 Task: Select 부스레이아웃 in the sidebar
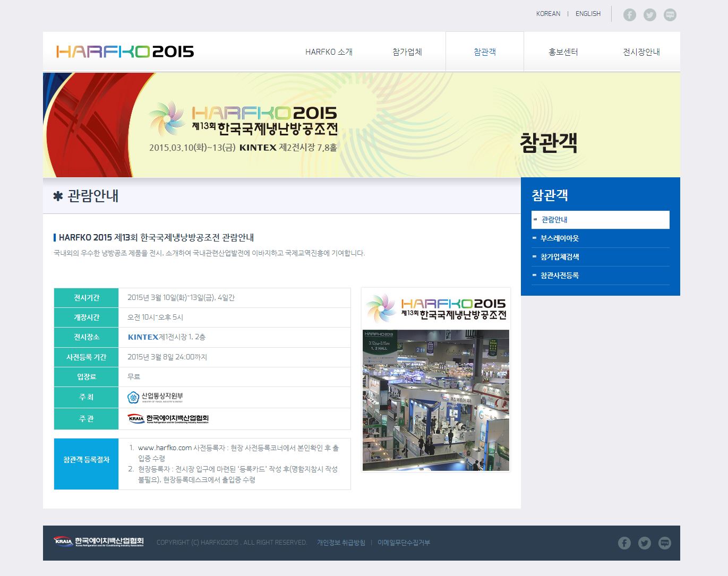click(601, 238)
